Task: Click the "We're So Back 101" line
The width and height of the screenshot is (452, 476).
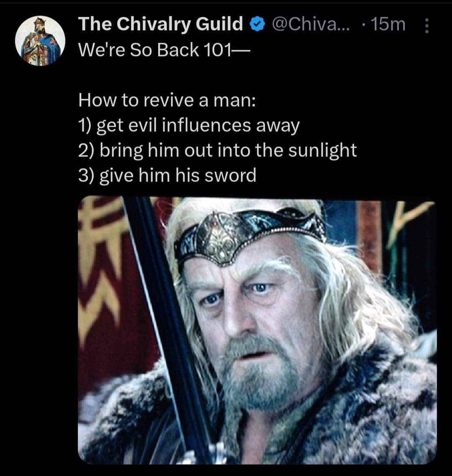Action: pos(163,49)
